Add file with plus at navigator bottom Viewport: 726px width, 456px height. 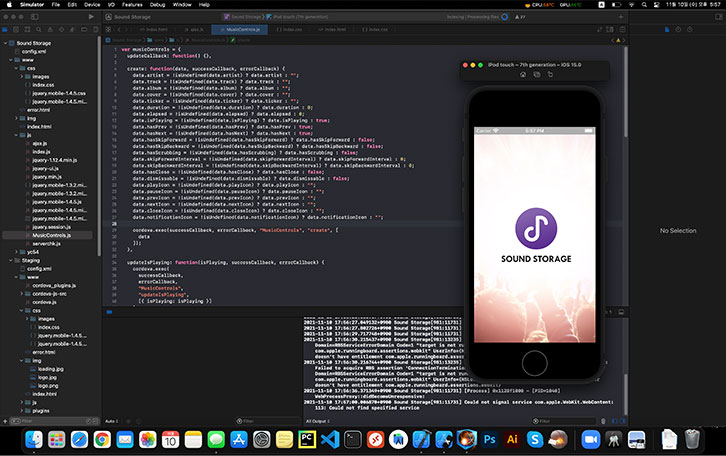point(5,421)
